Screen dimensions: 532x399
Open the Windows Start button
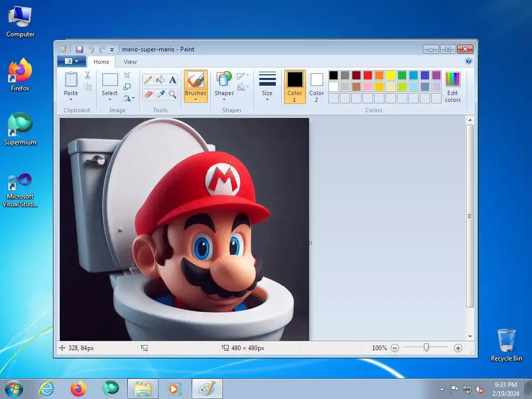(x=14, y=389)
